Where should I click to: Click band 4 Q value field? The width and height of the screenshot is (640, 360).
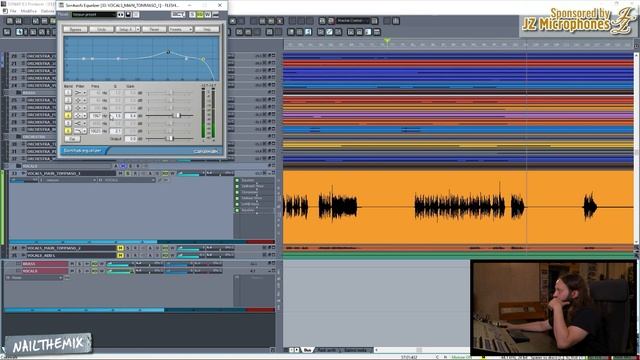[x=116, y=116]
